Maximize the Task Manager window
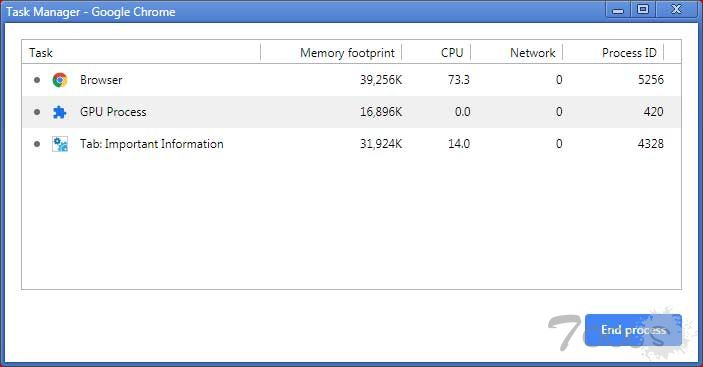 [643, 9]
